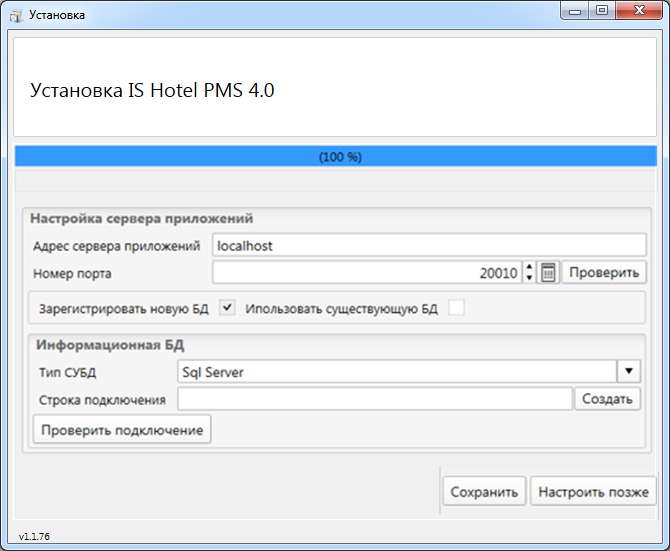Screen dimensions: 670x551
Task: Click the 'Установка IS Hotel PMS 4.0' heading
Action: pyautogui.click(x=152, y=90)
